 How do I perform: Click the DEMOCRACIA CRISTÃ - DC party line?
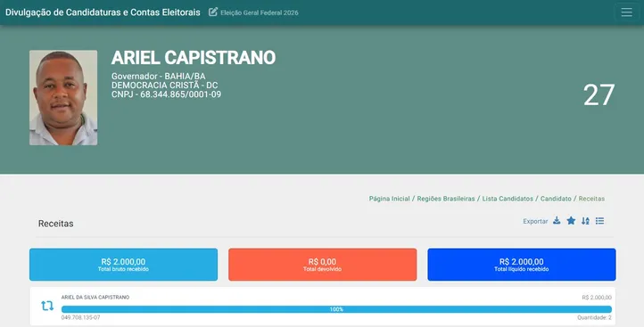click(164, 86)
